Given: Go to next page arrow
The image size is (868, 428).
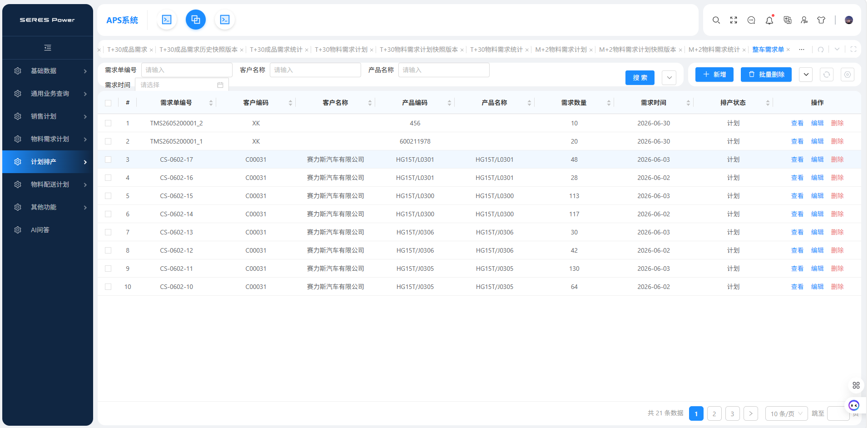Looking at the screenshot, I should [x=751, y=413].
